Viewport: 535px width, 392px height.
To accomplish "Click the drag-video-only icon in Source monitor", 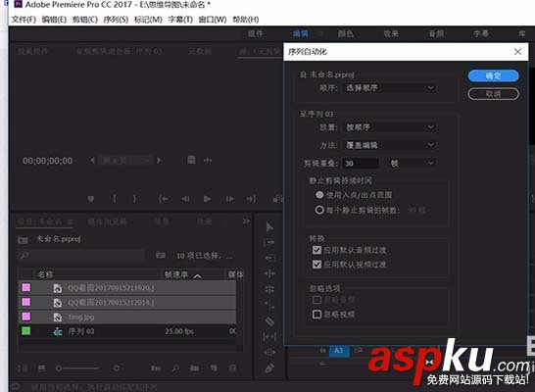I will click(x=191, y=160).
